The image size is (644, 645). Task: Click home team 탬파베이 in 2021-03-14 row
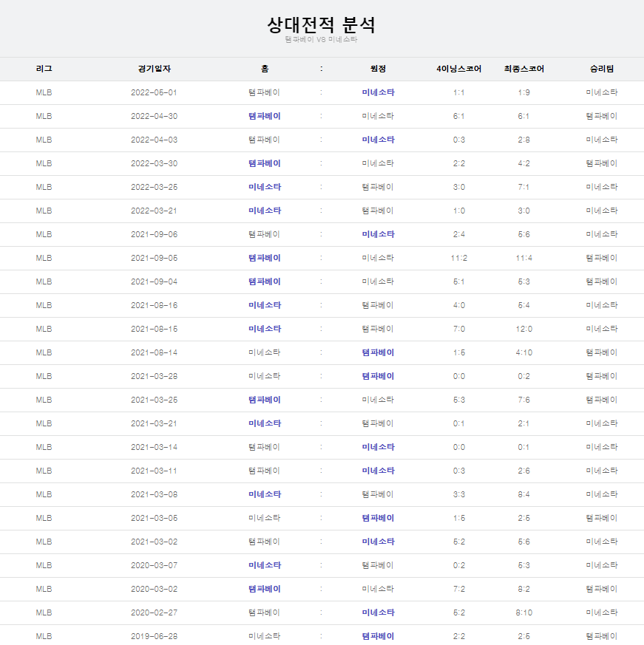click(265, 448)
